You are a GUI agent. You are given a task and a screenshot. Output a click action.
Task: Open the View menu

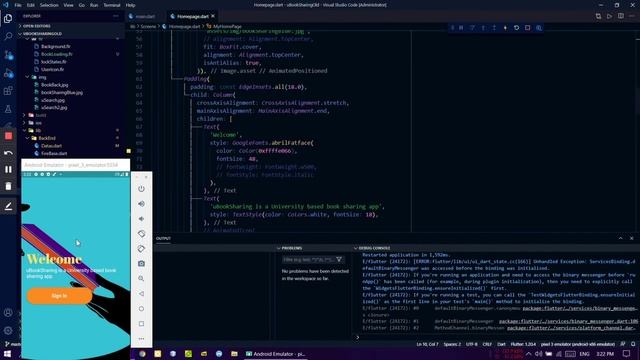[x=68, y=5]
